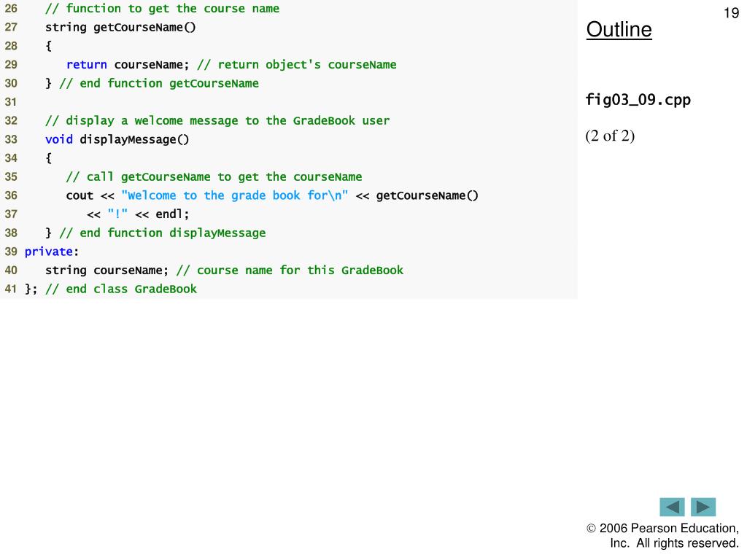747x560 pixels.
Task: Click 'cout' on line 36
Action: click(80, 195)
